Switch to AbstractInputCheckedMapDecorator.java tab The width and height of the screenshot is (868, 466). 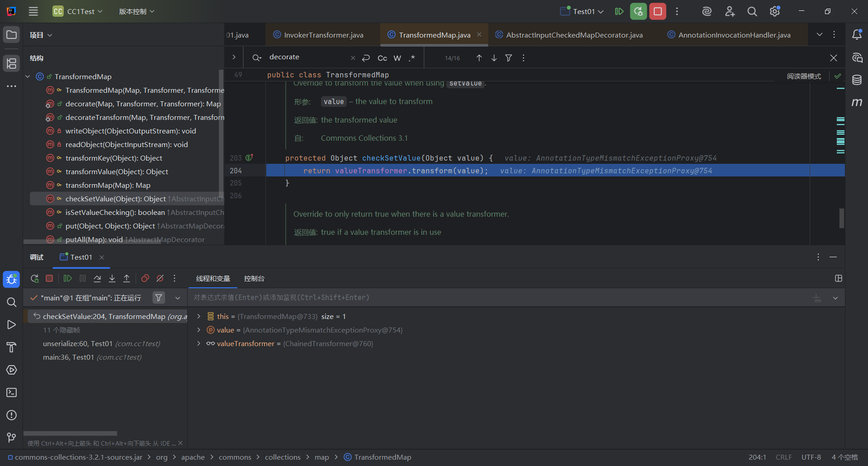pyautogui.click(x=569, y=35)
